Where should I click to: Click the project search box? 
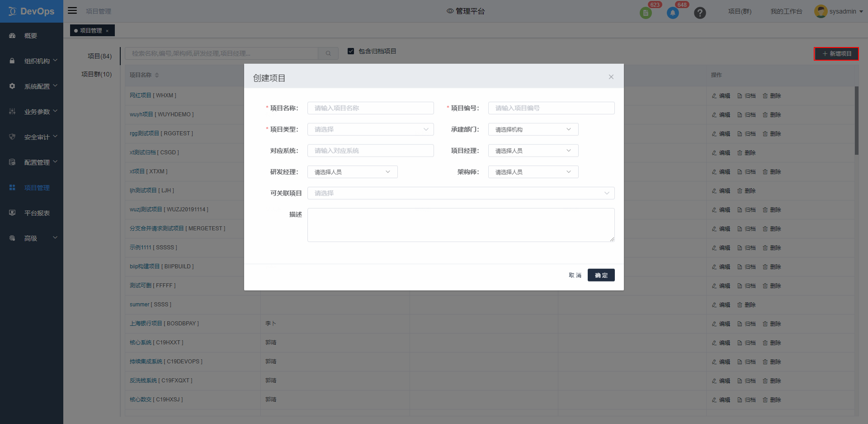pos(222,53)
